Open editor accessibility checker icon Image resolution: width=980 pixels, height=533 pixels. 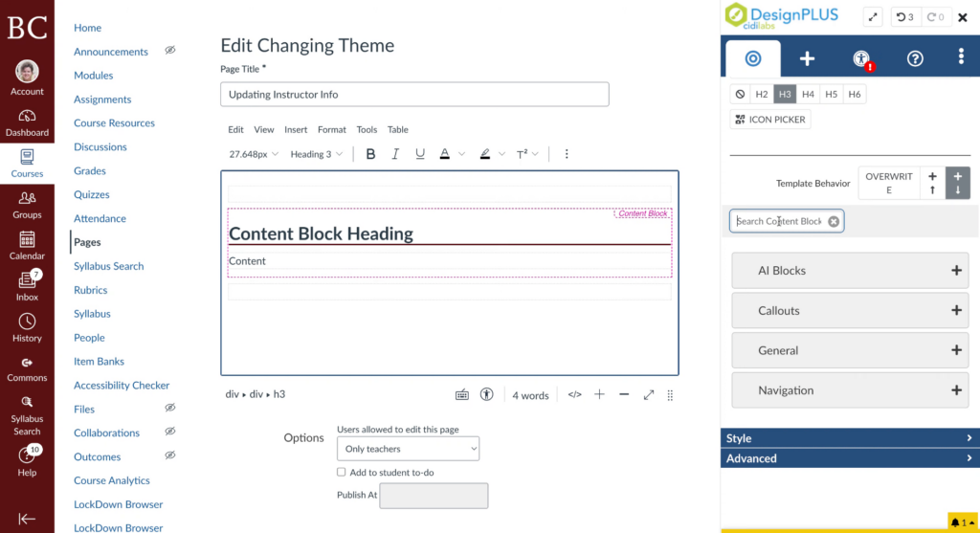pos(487,395)
